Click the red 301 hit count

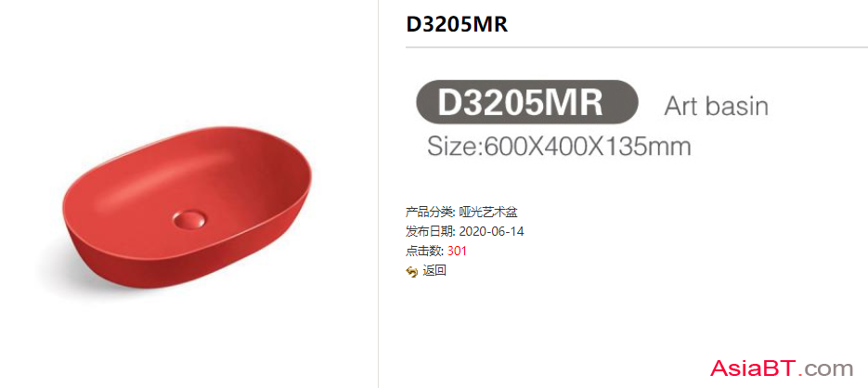pyautogui.click(x=458, y=251)
